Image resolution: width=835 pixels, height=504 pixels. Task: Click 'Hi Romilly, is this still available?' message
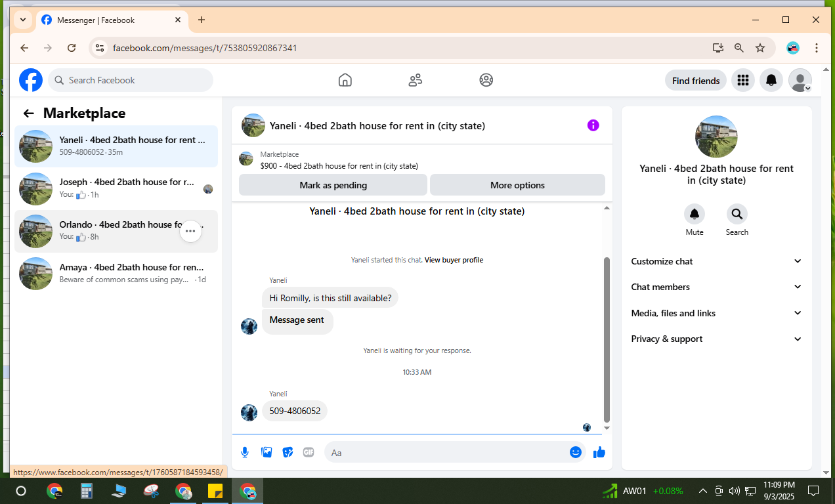[330, 298]
